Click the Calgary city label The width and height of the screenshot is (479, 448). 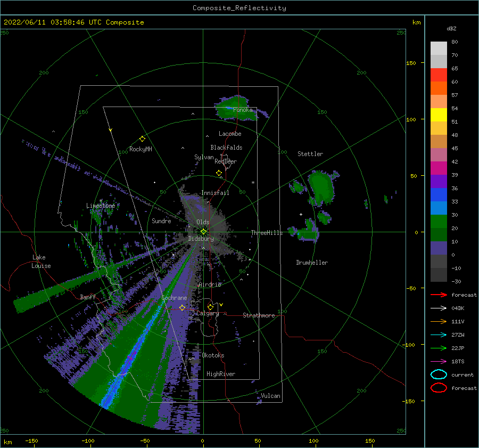pyautogui.click(x=208, y=313)
